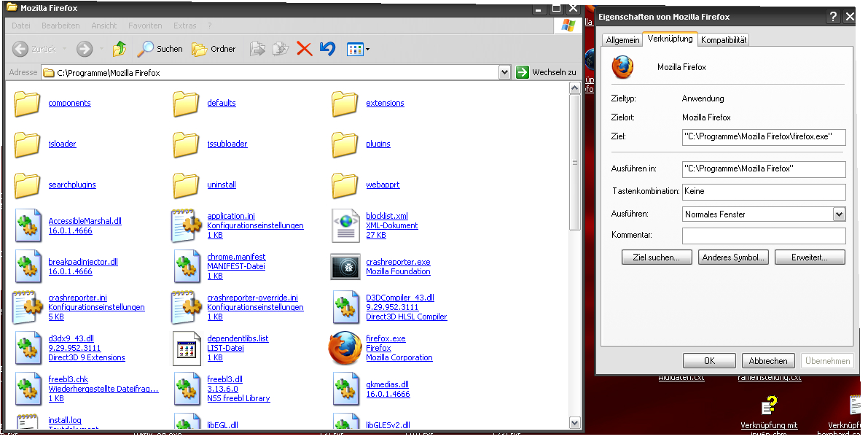
Task: Toggle the Ordner folders pane
Action: (x=214, y=49)
